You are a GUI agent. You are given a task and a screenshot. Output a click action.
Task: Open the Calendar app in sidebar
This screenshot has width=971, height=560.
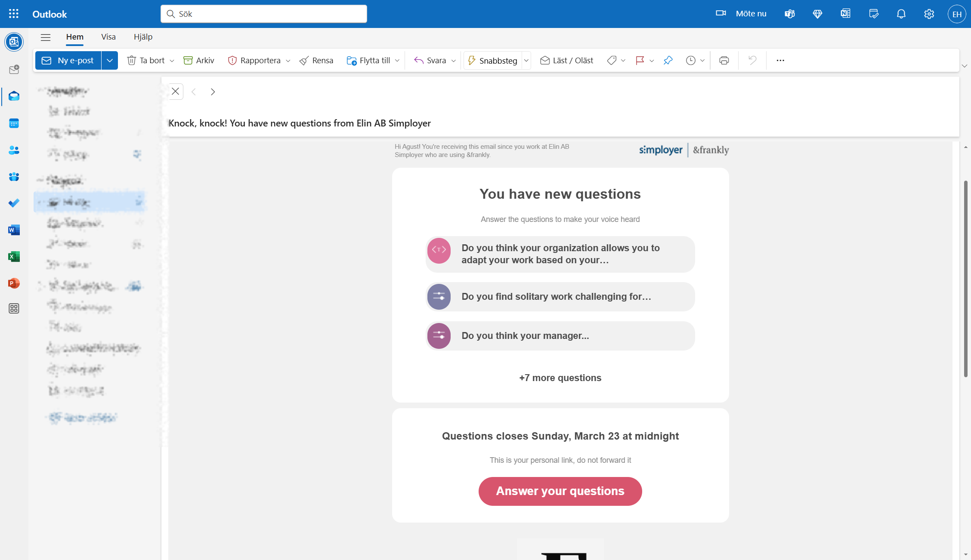pyautogui.click(x=14, y=123)
